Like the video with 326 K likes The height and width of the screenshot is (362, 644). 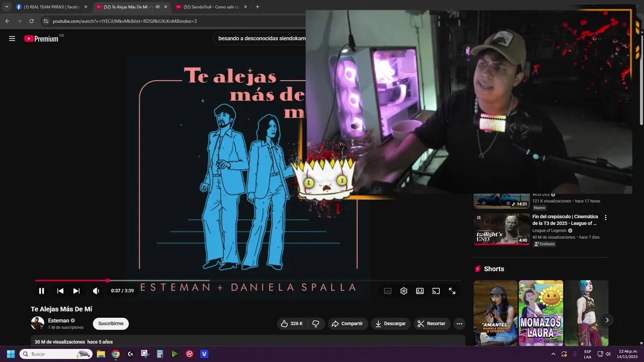[x=292, y=324]
